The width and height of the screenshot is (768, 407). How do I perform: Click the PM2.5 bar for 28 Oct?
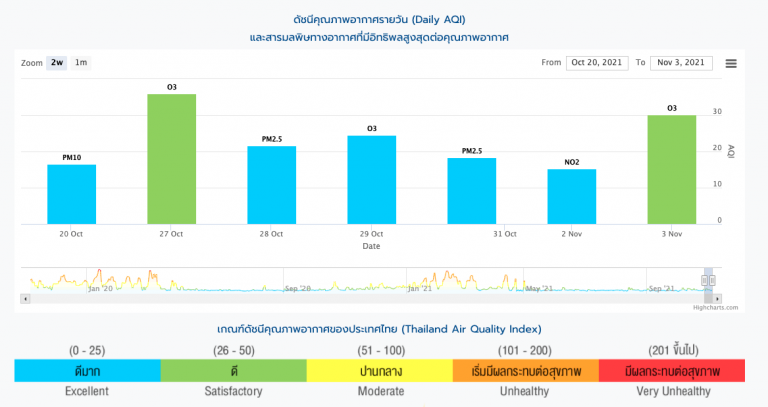(x=272, y=185)
